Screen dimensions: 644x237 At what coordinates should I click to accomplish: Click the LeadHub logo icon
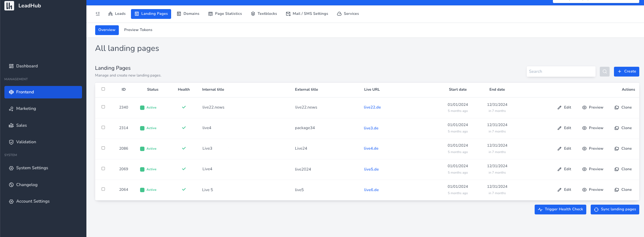tap(9, 6)
